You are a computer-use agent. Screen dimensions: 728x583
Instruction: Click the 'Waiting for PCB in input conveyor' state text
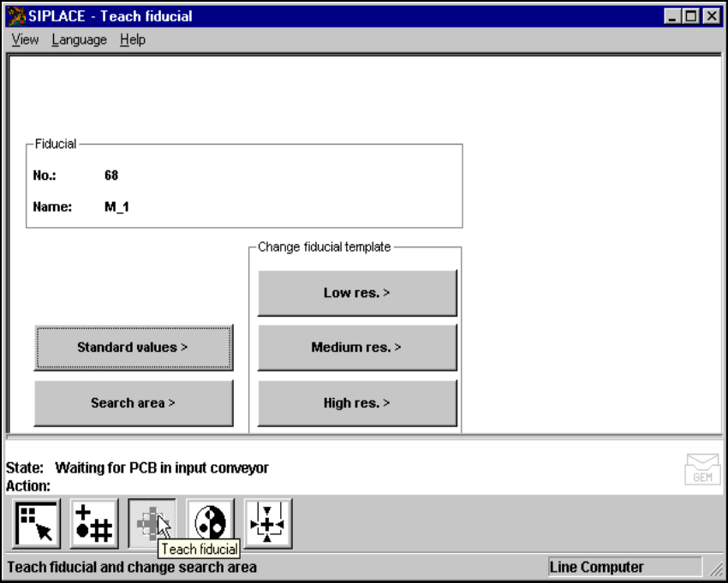coord(162,468)
